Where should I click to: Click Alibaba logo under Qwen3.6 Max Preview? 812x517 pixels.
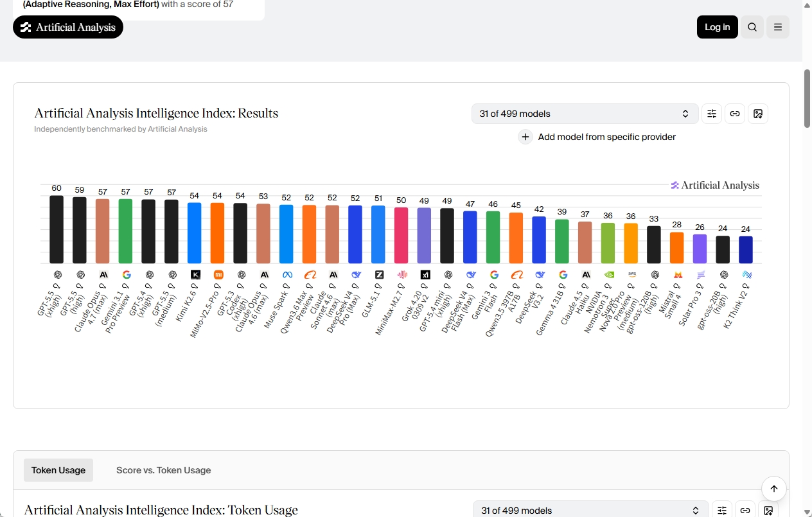click(x=310, y=274)
